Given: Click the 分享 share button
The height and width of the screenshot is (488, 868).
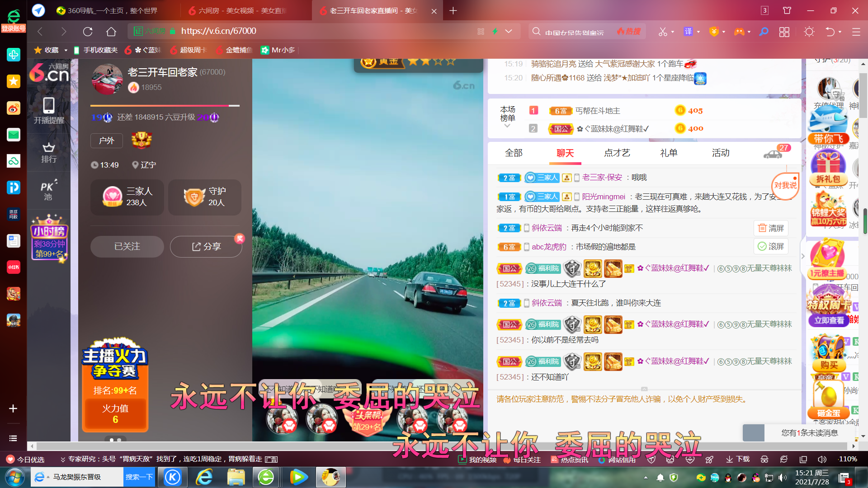Looking at the screenshot, I should [206, 247].
